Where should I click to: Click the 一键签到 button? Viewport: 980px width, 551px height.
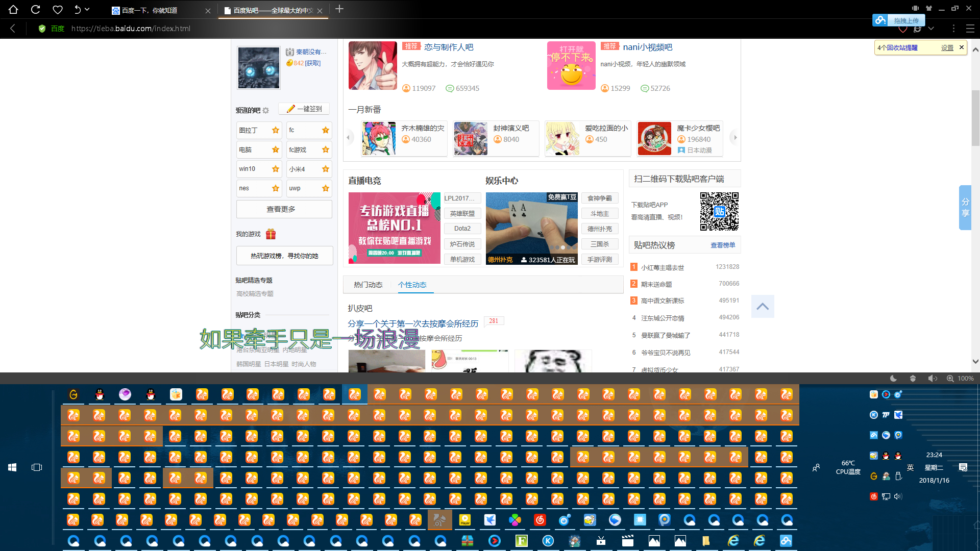click(304, 109)
